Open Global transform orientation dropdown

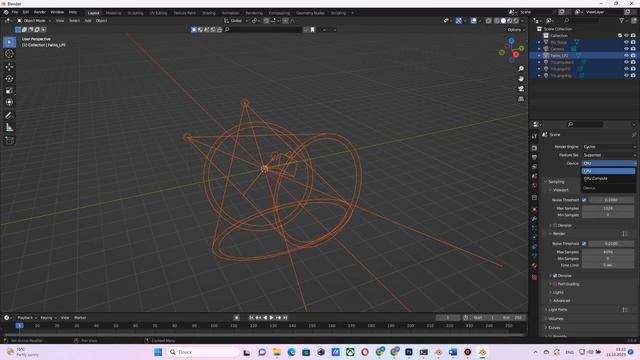(x=236, y=21)
